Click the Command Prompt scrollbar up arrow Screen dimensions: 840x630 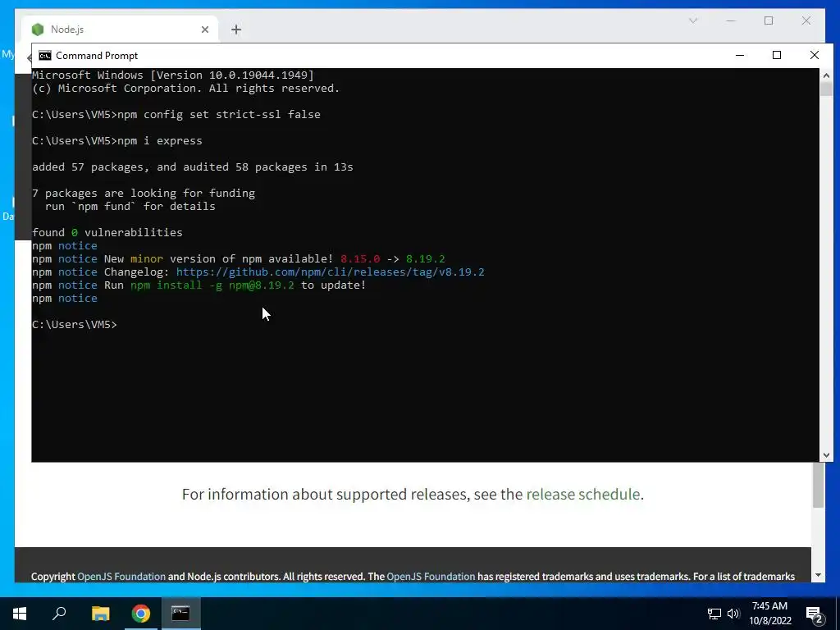pos(826,75)
